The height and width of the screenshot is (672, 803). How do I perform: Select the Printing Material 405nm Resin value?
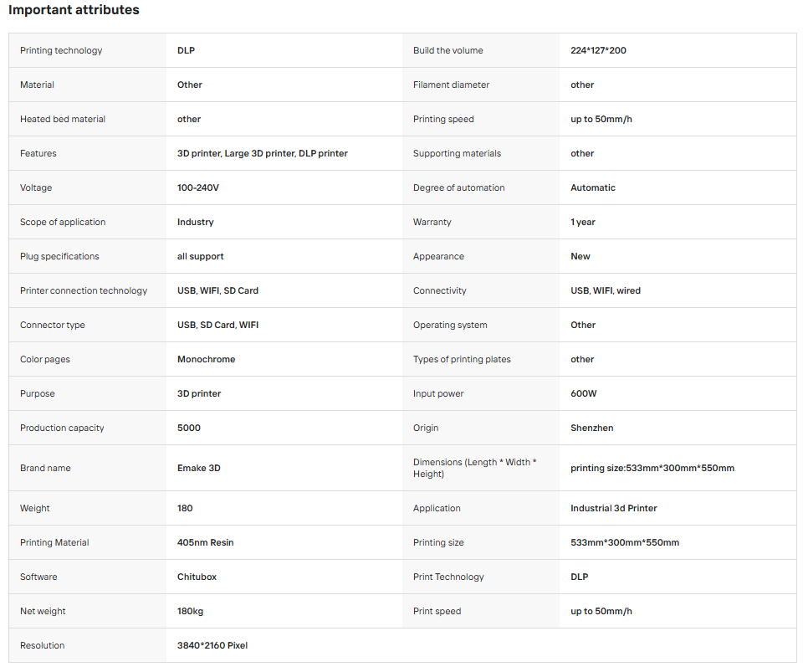pyautogui.click(x=206, y=542)
